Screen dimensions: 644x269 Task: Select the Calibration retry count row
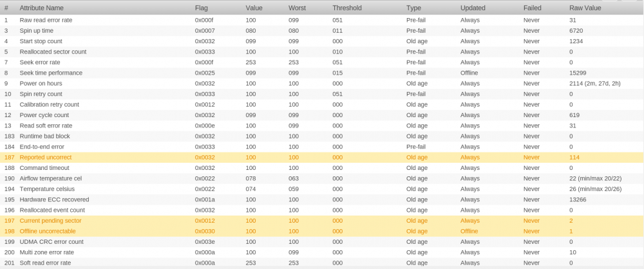coord(322,105)
